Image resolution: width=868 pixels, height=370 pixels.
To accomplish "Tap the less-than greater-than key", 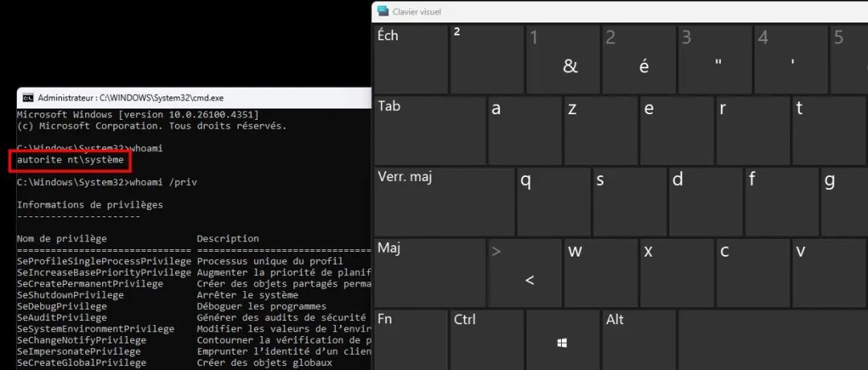I will pos(525,273).
